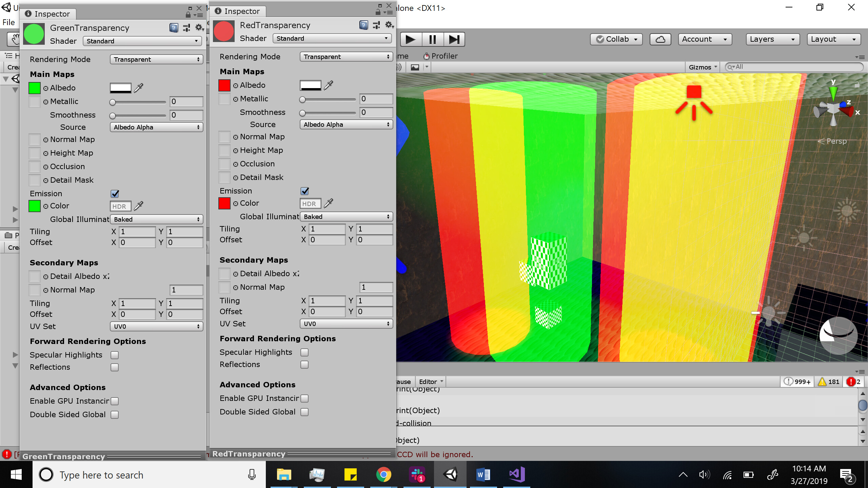
Task: Open the UV Set dropdown in RedTransparency
Action: 346,324
